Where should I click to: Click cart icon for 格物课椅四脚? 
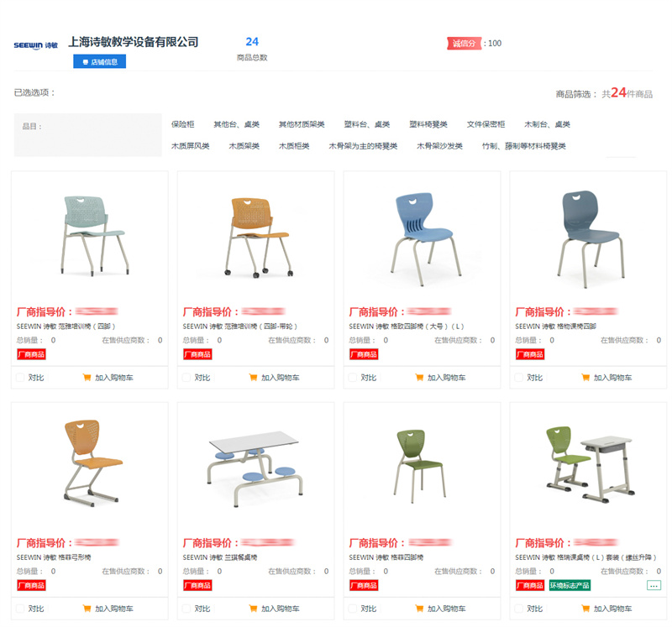tap(585, 378)
